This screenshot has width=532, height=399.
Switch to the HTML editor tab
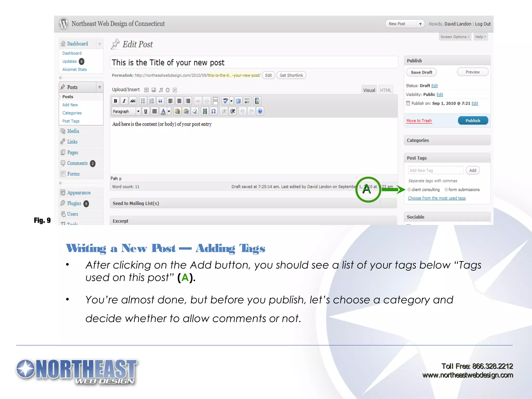click(x=386, y=90)
